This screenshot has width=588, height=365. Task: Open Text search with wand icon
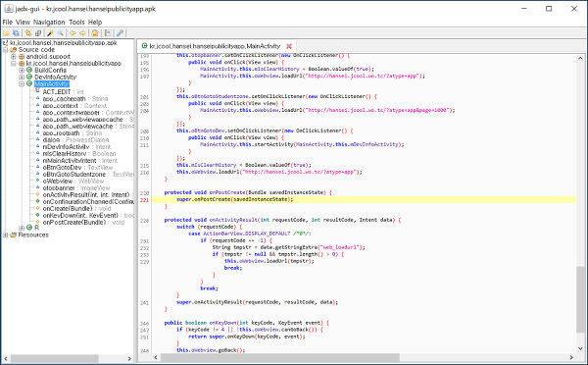pos(50,33)
